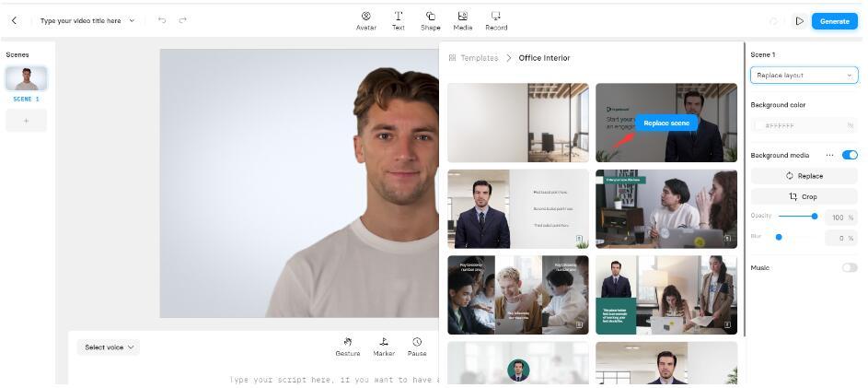Screen dimensions: 868x388
Task: Select the Text tool
Action: coord(399,21)
